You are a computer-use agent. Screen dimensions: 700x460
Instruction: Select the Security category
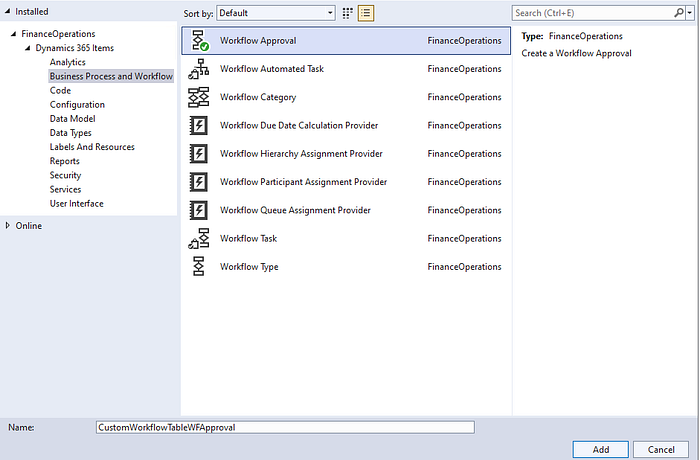pos(65,175)
